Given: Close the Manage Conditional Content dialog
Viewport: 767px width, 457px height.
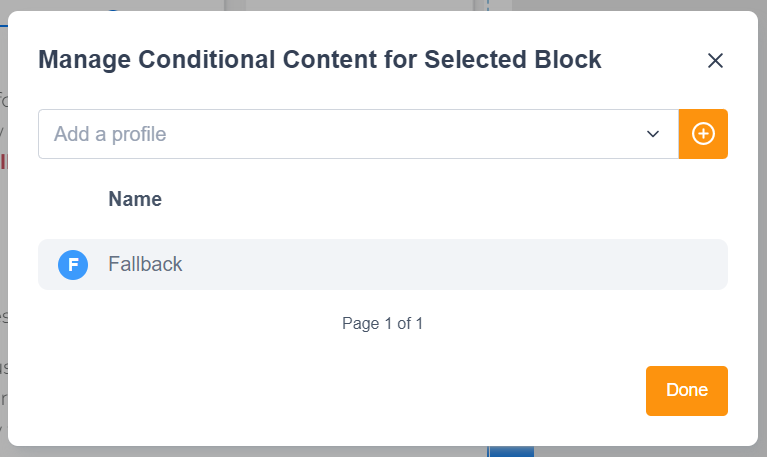Looking at the screenshot, I should point(715,61).
